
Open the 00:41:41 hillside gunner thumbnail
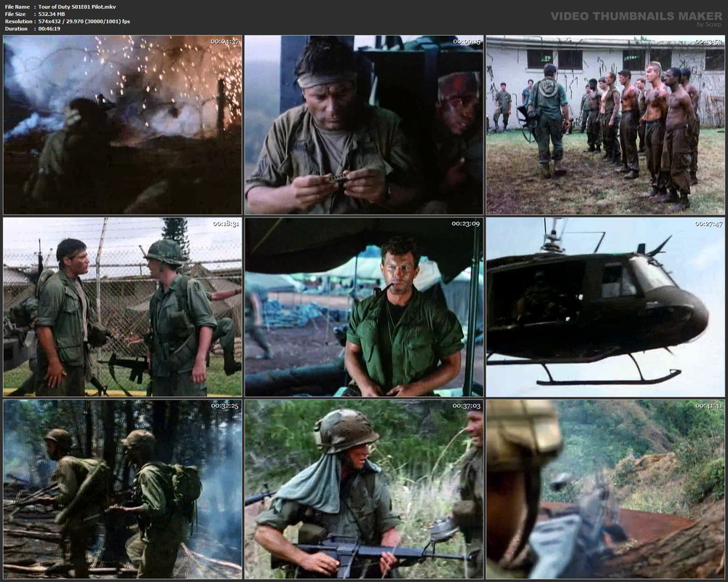[606, 489]
